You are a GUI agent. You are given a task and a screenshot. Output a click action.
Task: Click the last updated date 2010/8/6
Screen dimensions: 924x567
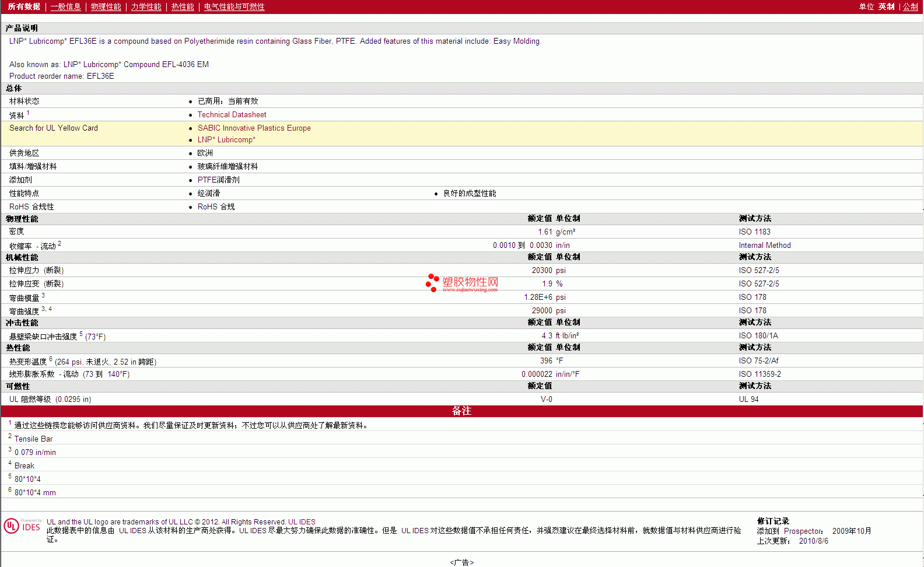pos(813,541)
